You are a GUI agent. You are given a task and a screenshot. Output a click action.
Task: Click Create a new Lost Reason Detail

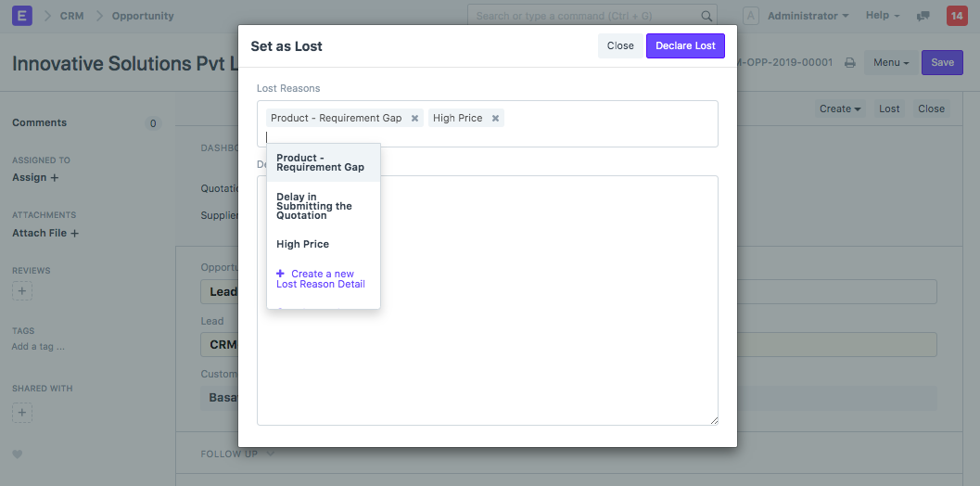[322, 279]
